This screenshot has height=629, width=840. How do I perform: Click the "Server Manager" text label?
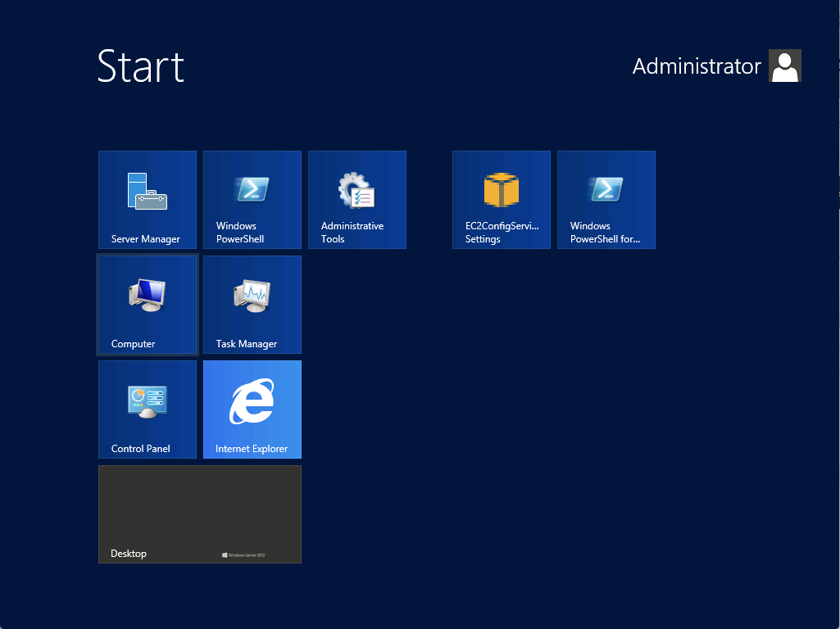pos(146,239)
